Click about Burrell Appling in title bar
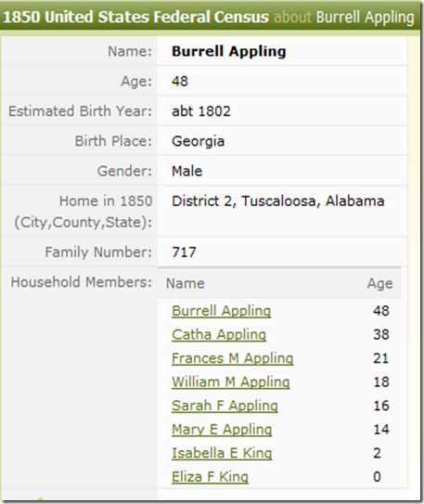Screen dimensions: 424x504 343,18
